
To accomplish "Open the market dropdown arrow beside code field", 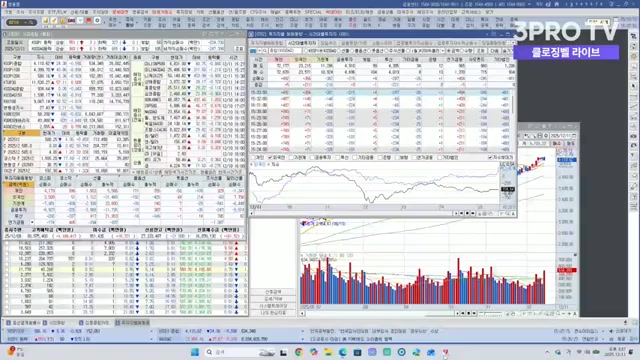I will 259,51.
